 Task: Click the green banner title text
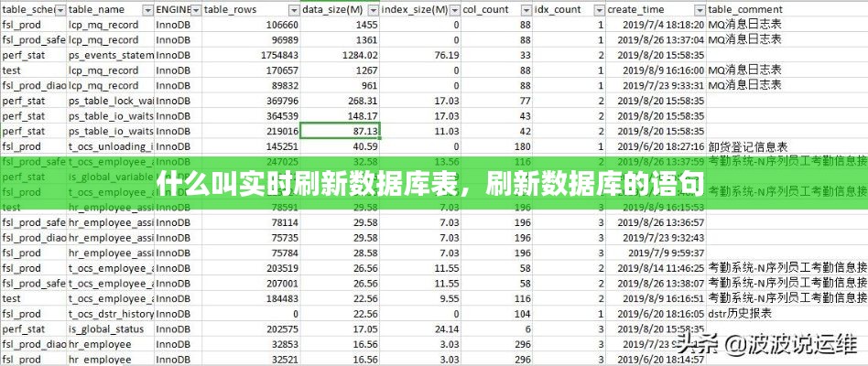(430, 184)
